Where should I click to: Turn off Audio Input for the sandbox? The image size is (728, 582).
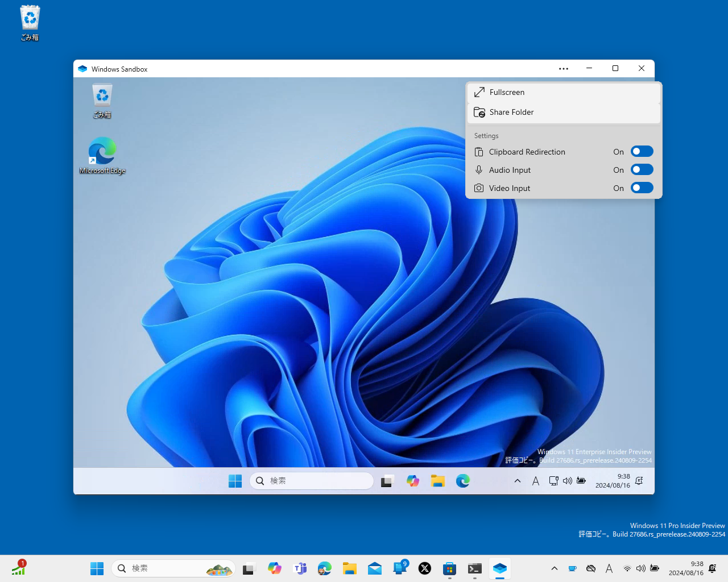click(x=642, y=169)
